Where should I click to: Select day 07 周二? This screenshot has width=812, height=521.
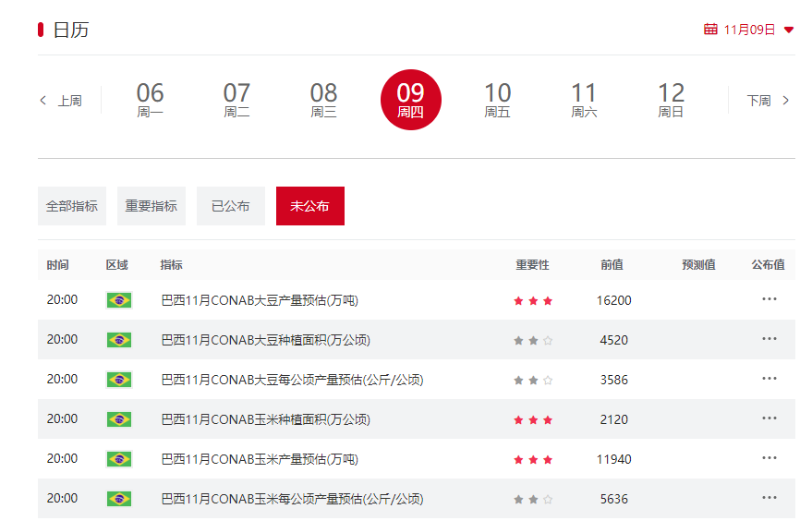(236, 100)
